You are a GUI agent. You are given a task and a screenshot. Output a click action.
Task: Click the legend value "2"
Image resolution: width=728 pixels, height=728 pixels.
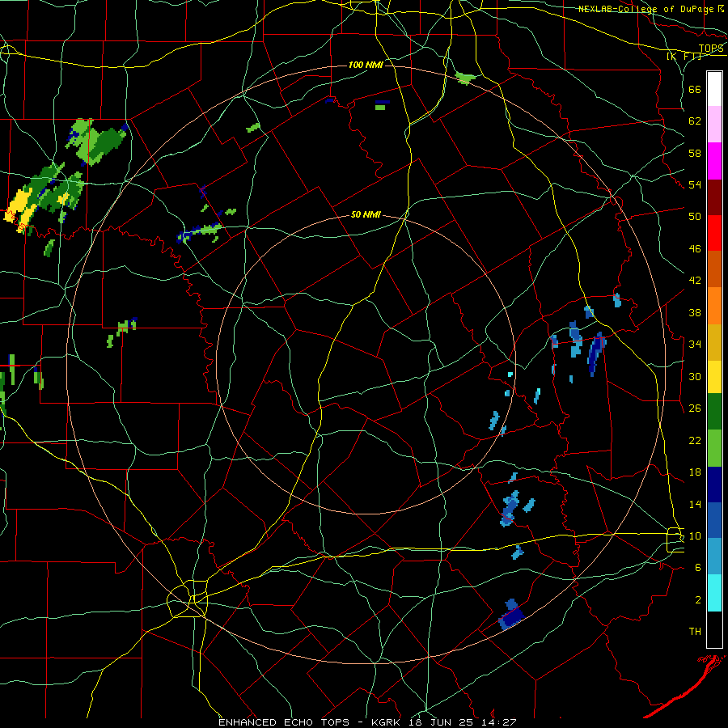698,600
